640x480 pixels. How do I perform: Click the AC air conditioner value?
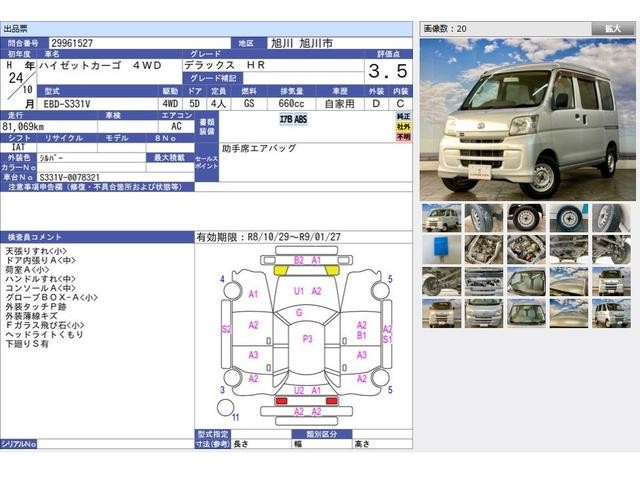(x=176, y=127)
